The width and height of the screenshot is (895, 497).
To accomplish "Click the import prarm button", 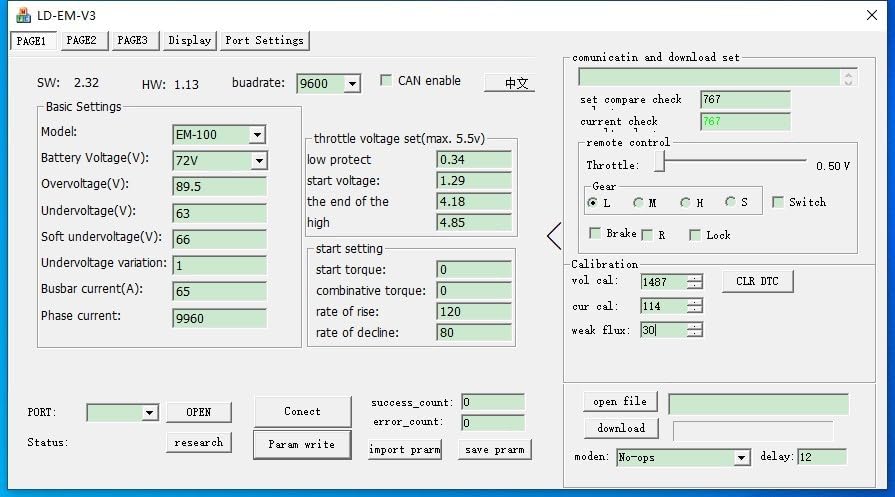I will 405,450.
